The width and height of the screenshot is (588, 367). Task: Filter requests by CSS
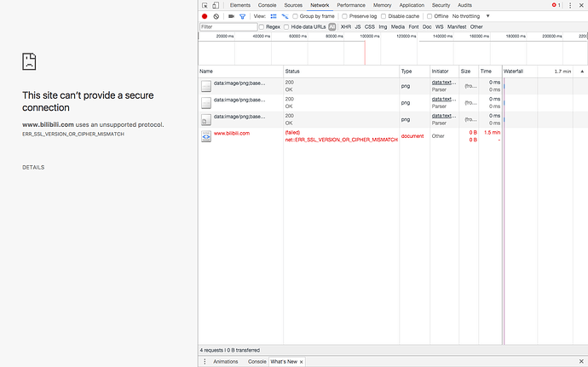[370, 27]
